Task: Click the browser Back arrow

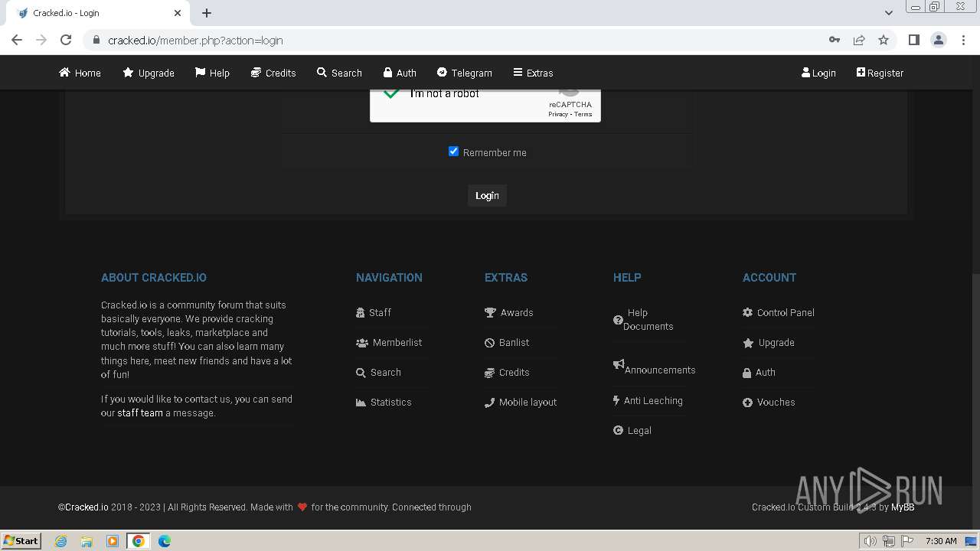Action: pos(17,40)
